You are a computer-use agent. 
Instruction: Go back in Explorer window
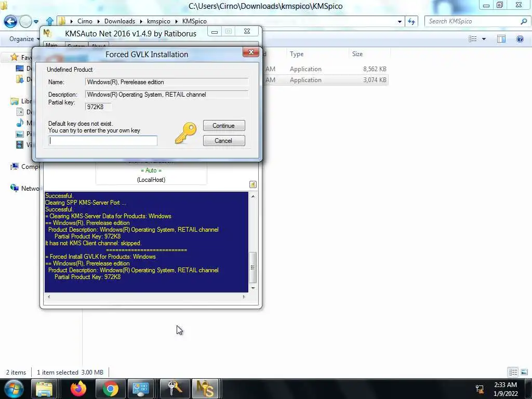coord(10,21)
